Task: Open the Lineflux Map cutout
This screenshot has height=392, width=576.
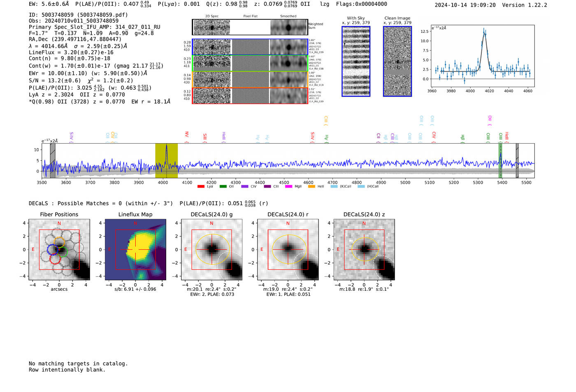Action: click(135, 250)
